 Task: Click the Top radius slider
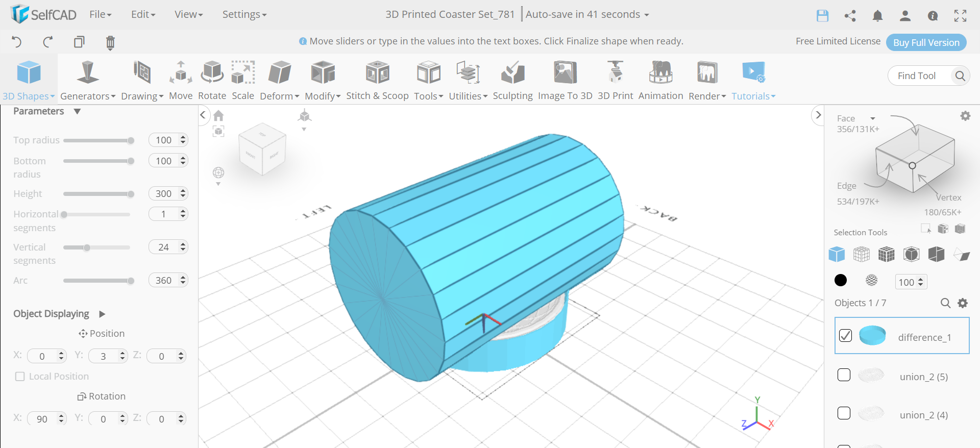coord(98,140)
